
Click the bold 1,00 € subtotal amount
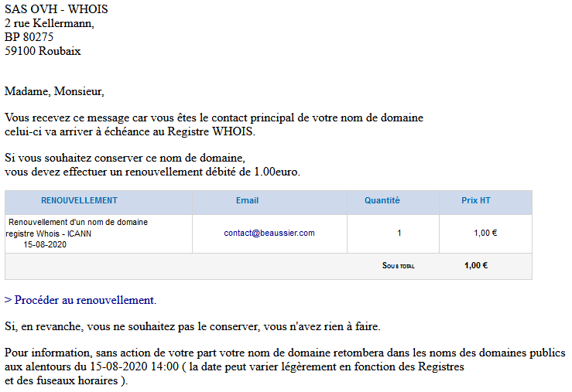point(476,266)
